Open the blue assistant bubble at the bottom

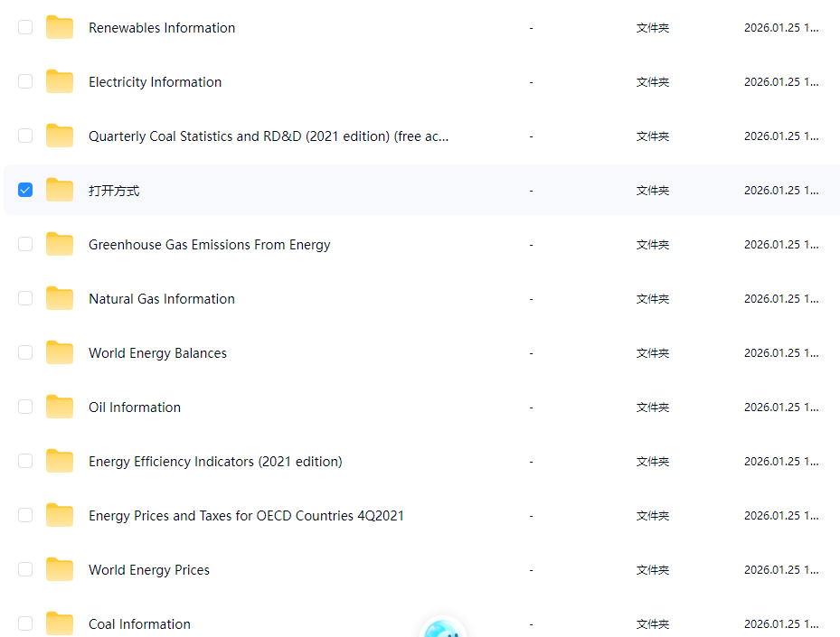[x=442, y=627]
